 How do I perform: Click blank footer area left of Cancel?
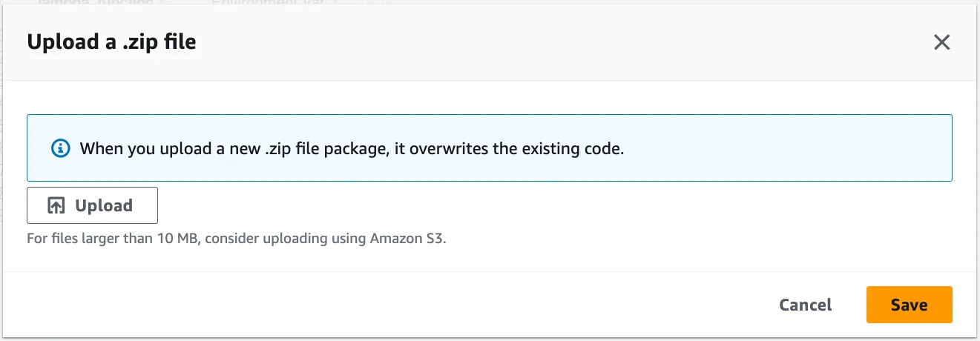371,305
